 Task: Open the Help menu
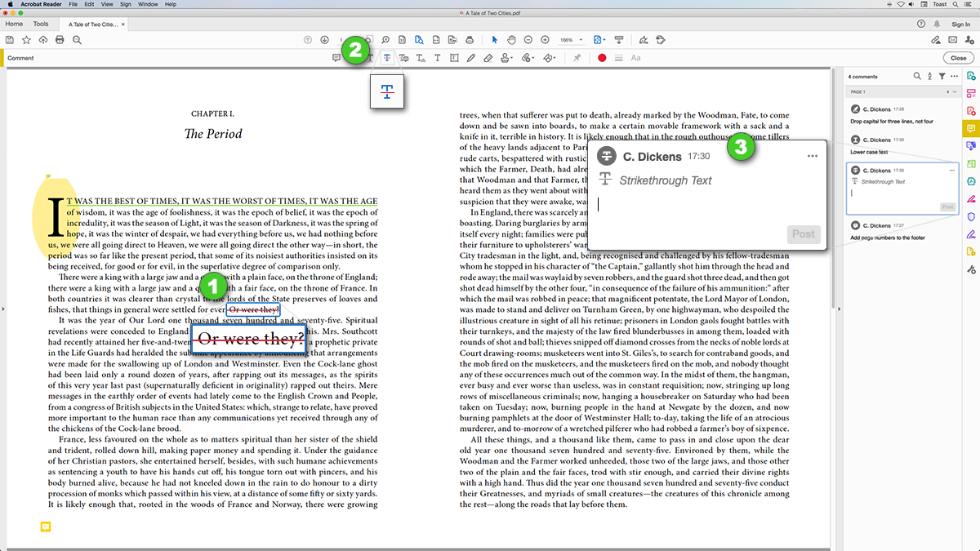(171, 4)
